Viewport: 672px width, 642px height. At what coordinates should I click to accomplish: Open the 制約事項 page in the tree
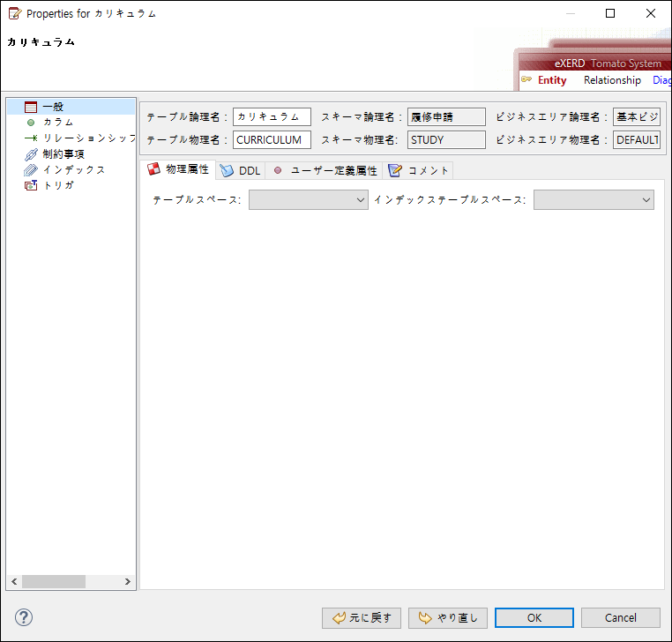[63, 153]
